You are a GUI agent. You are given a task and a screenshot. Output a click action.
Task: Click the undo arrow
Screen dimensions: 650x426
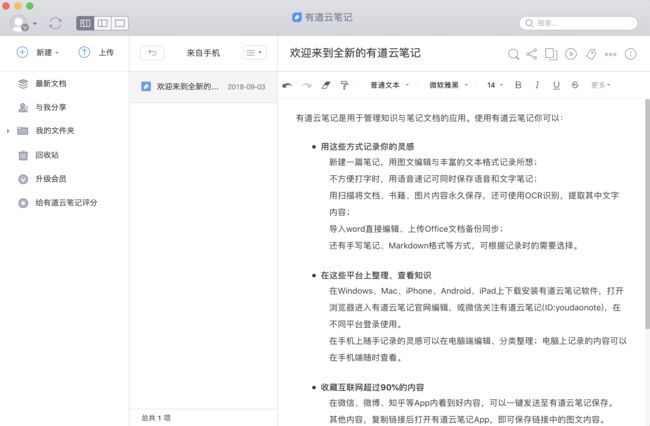tap(287, 85)
